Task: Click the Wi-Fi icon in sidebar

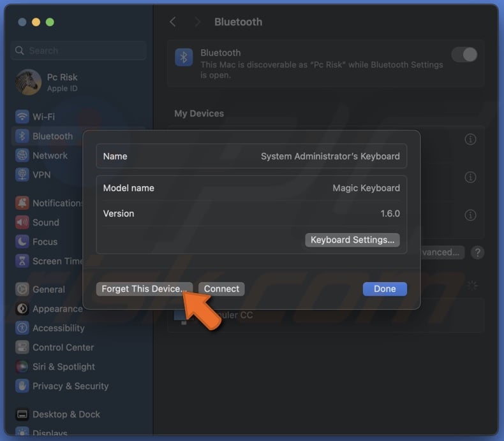Action: click(22, 117)
